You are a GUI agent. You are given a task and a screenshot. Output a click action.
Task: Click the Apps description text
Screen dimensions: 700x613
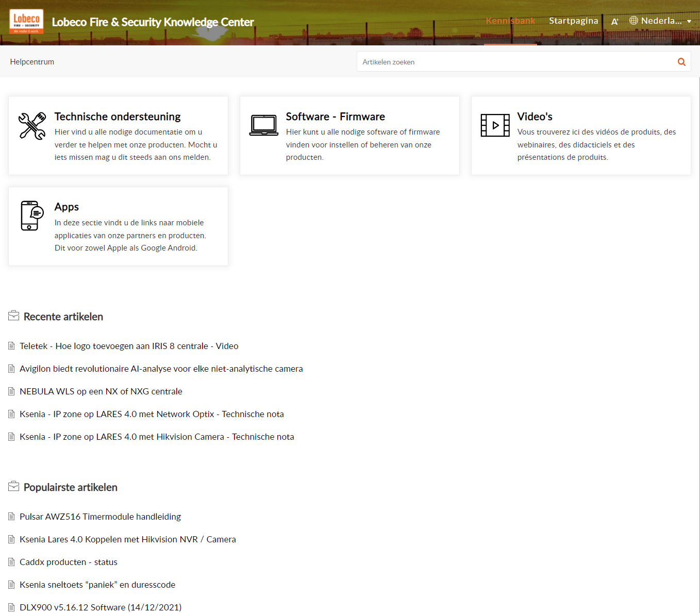click(x=130, y=235)
